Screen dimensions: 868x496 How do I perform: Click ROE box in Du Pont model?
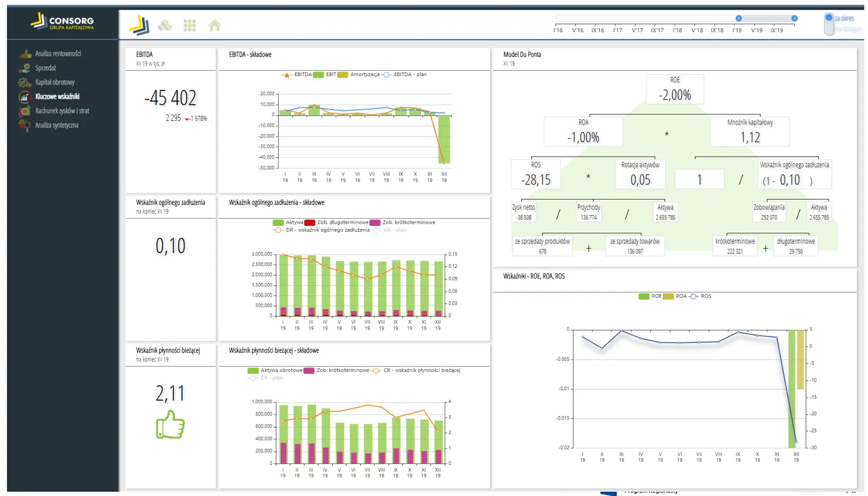coord(675,89)
